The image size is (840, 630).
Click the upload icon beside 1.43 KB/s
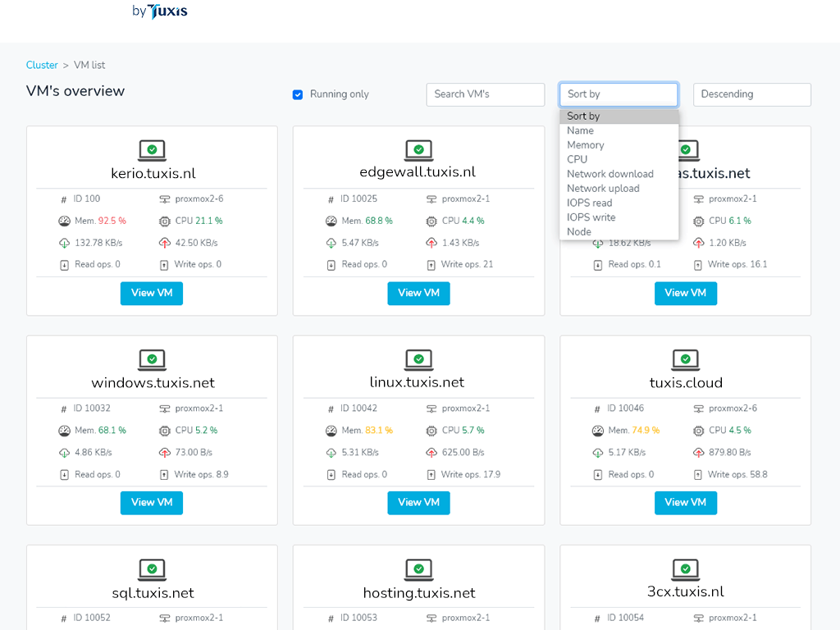point(431,243)
